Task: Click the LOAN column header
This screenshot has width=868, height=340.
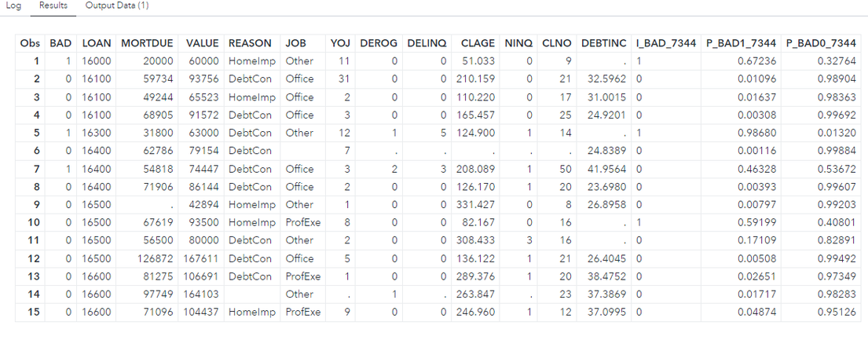Action: point(96,42)
